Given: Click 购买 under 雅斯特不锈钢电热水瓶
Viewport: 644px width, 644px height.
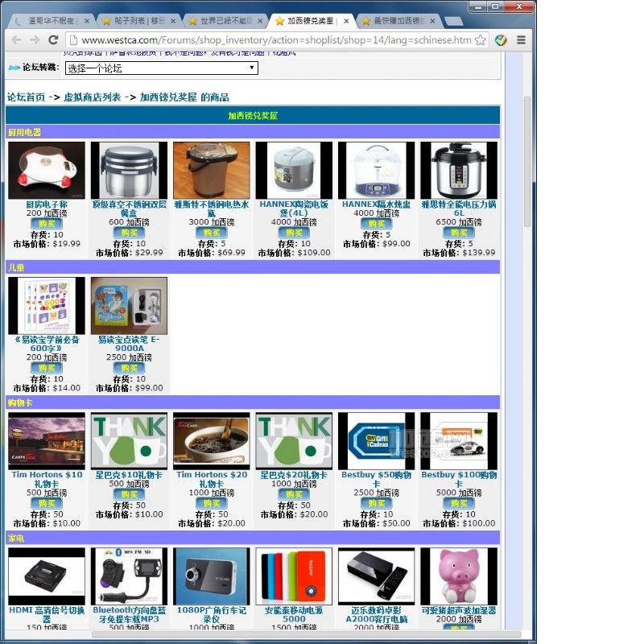Looking at the screenshot, I should point(212,233).
